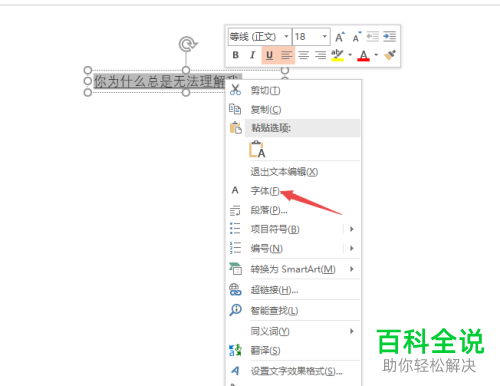Click the smart lookup magnifier icon

(235, 310)
